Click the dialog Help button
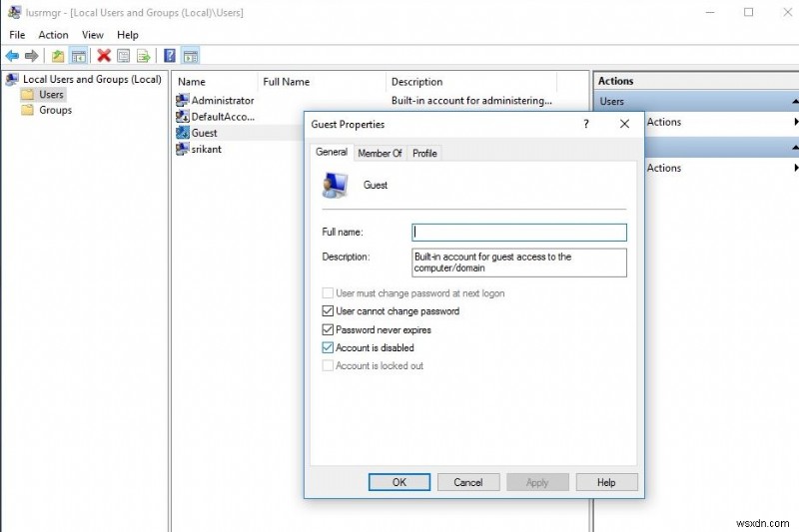Screen dimensions: 799x532 (x=606, y=482)
